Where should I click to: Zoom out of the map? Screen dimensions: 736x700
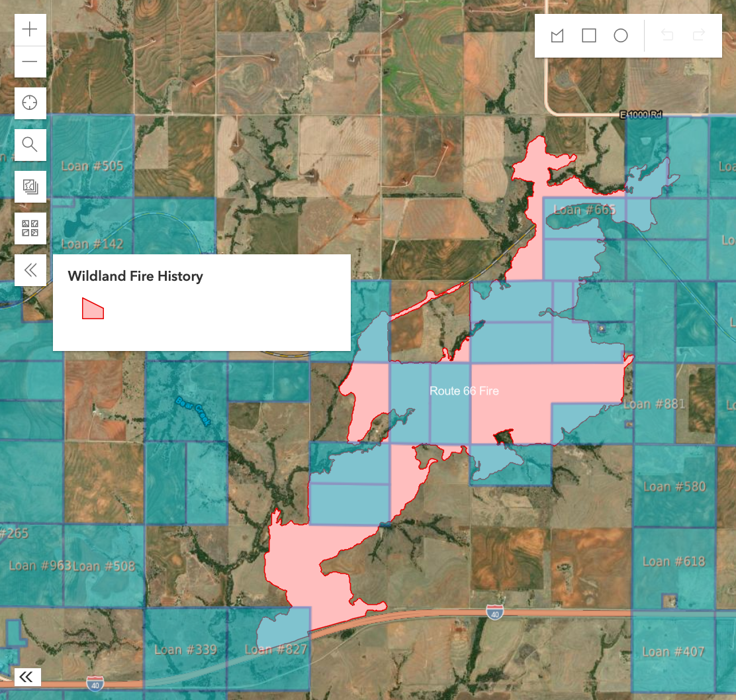pos(30,62)
